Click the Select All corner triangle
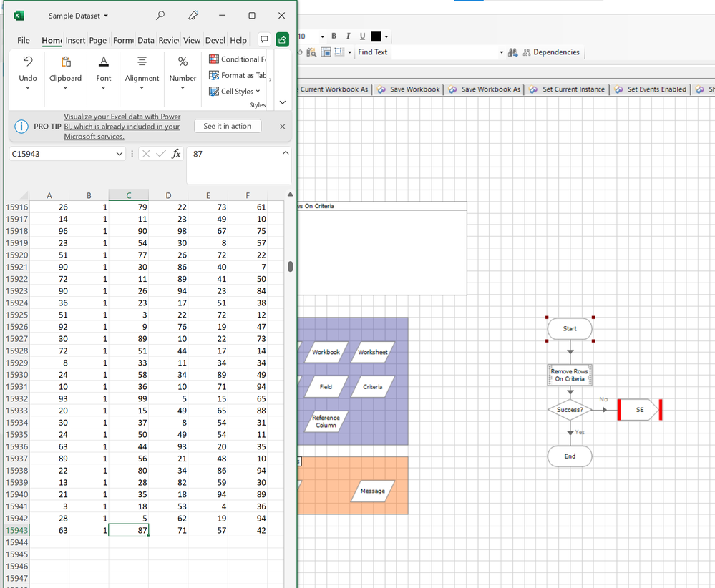This screenshot has width=715, height=588. (24, 195)
